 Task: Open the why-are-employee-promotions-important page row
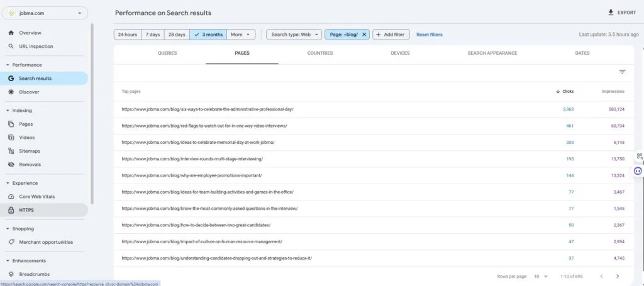[x=374, y=175]
